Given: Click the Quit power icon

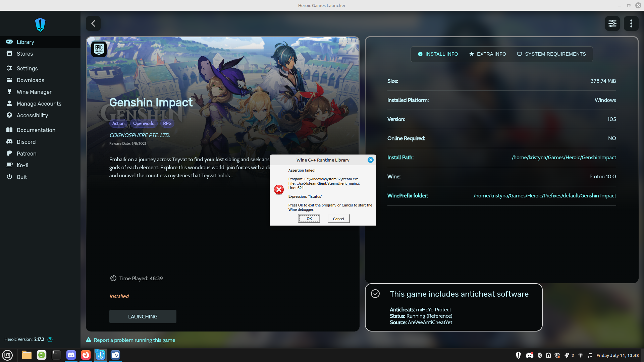Looking at the screenshot, I should point(9,177).
